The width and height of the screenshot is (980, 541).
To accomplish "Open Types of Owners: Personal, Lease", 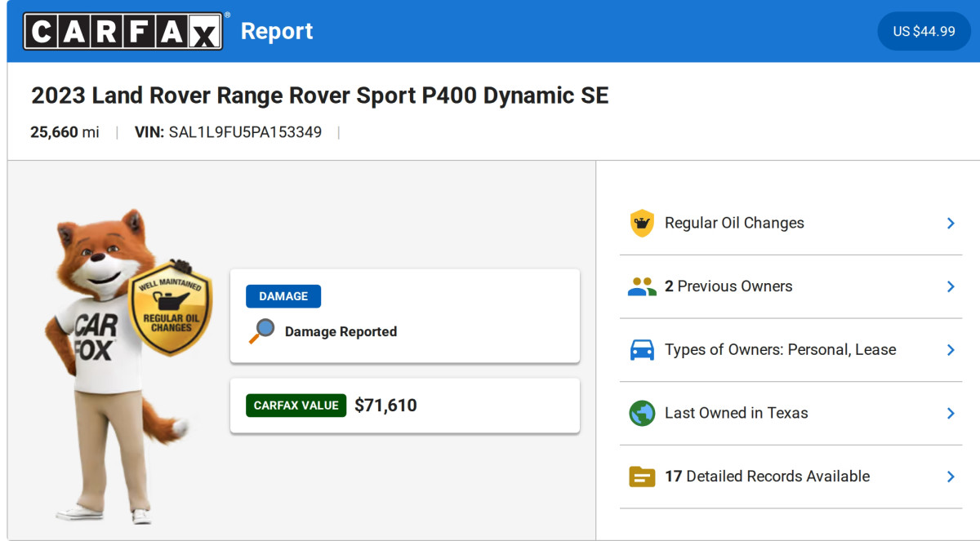I will click(x=791, y=350).
